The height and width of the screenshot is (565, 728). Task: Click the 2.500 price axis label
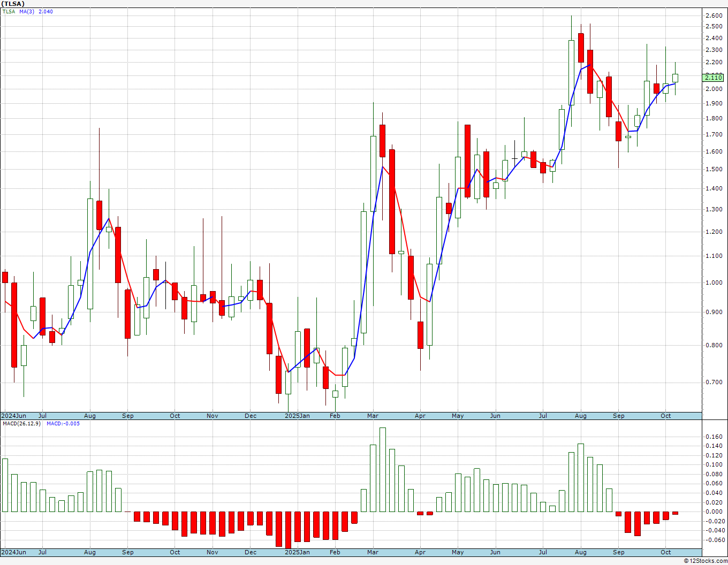click(x=714, y=27)
